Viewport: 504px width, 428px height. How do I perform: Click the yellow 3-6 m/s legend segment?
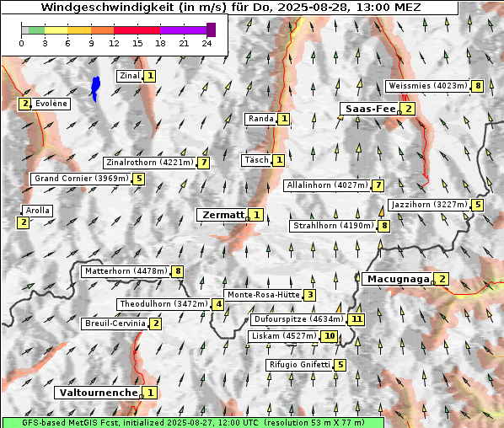56,30
